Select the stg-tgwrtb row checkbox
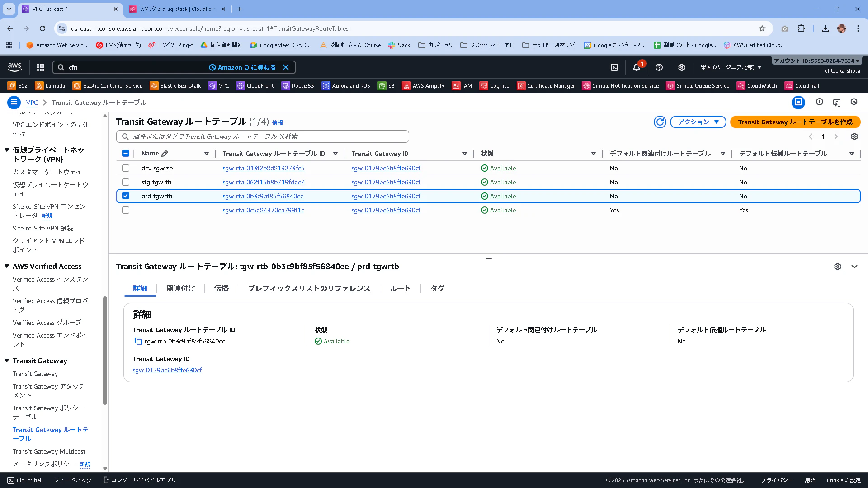868x488 pixels. (x=126, y=182)
